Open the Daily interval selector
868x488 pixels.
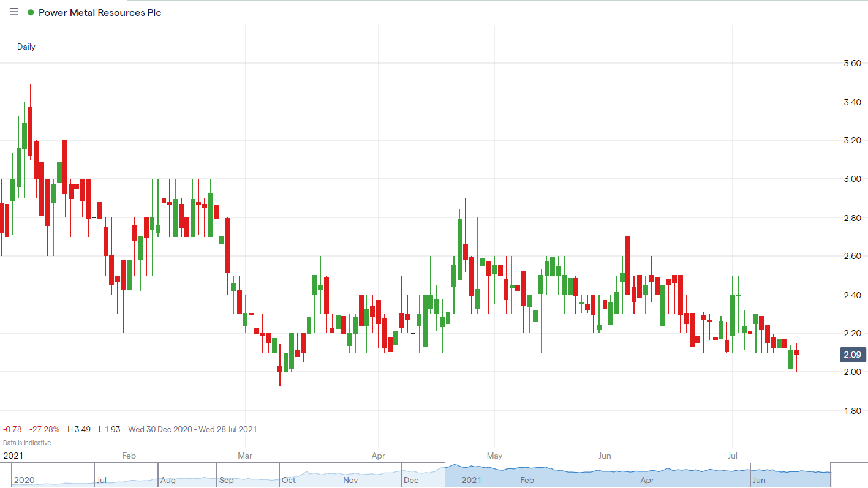[x=26, y=47]
